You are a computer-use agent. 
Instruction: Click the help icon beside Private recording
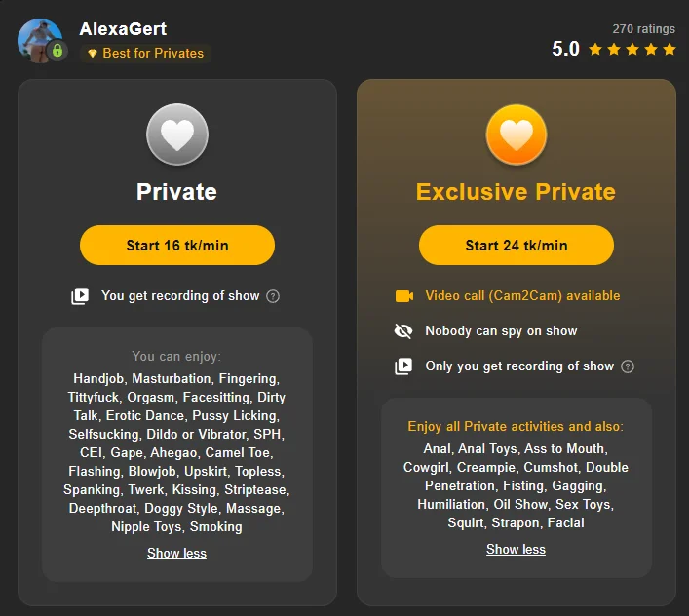coord(273,296)
